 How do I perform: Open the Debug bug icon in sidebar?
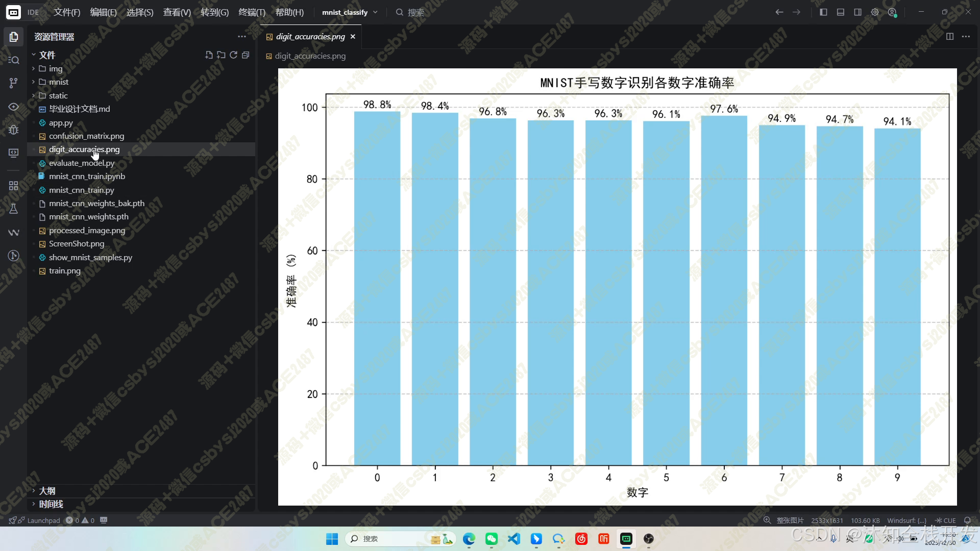point(14,130)
